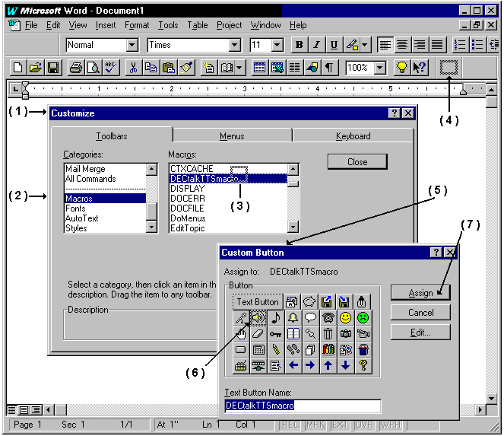Paste with the clipboard icon

(x=169, y=68)
